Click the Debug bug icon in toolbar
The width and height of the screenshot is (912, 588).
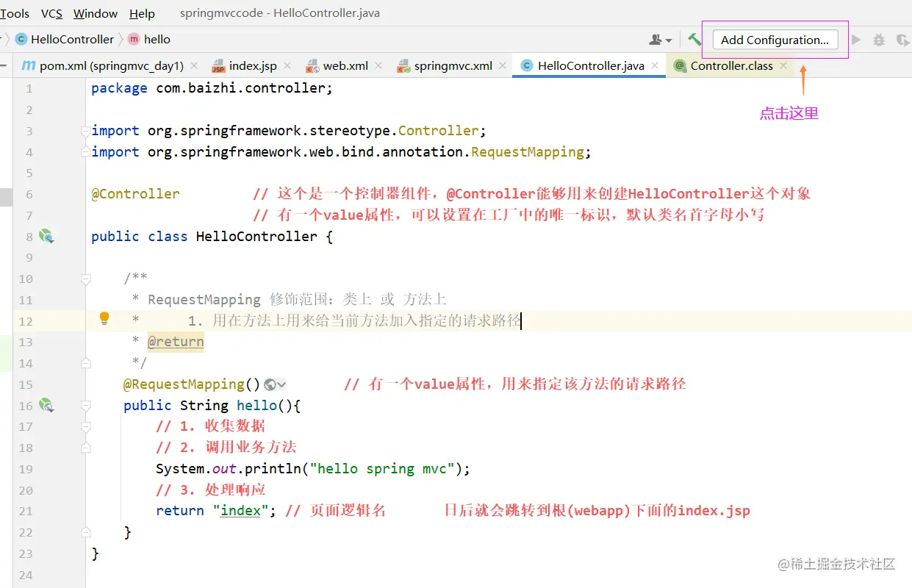[x=879, y=40]
